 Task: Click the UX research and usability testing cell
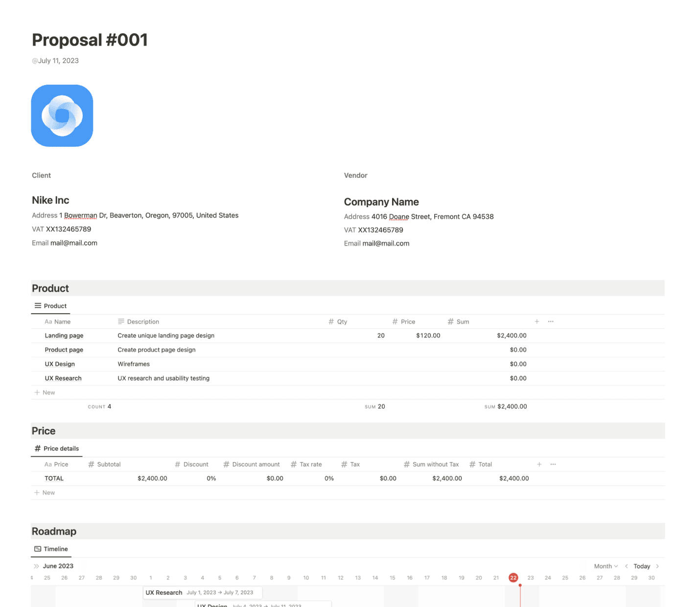coord(163,378)
